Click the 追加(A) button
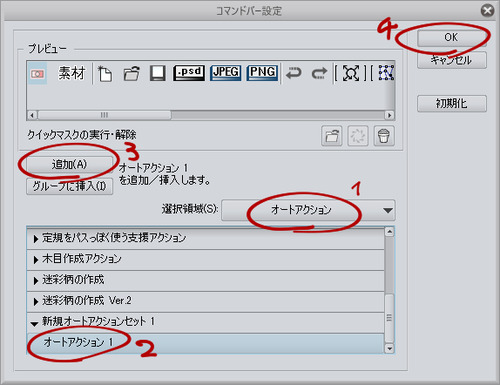Viewport: 500px width, 385px height. coord(69,164)
